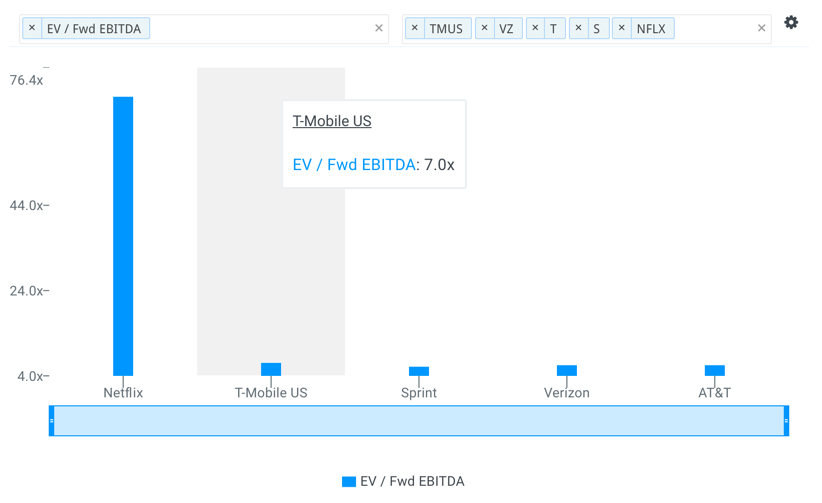
Task: Select the Verizon bar
Action: (567, 370)
